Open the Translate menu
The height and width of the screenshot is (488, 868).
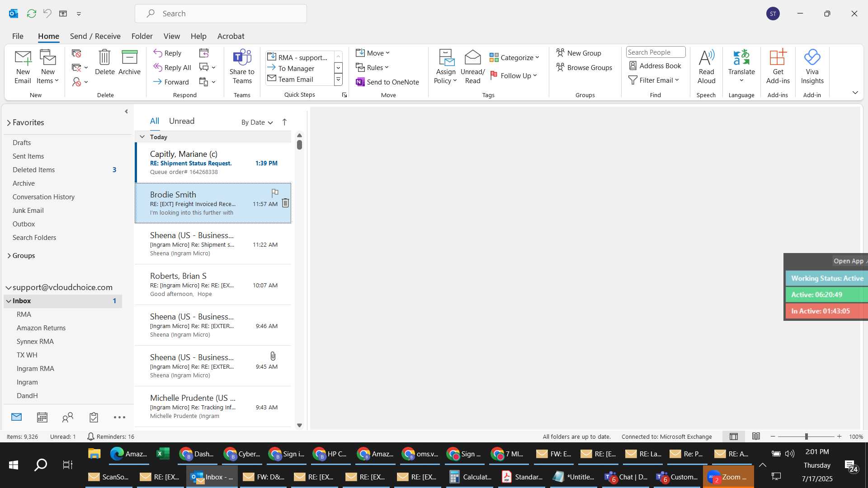pyautogui.click(x=741, y=67)
